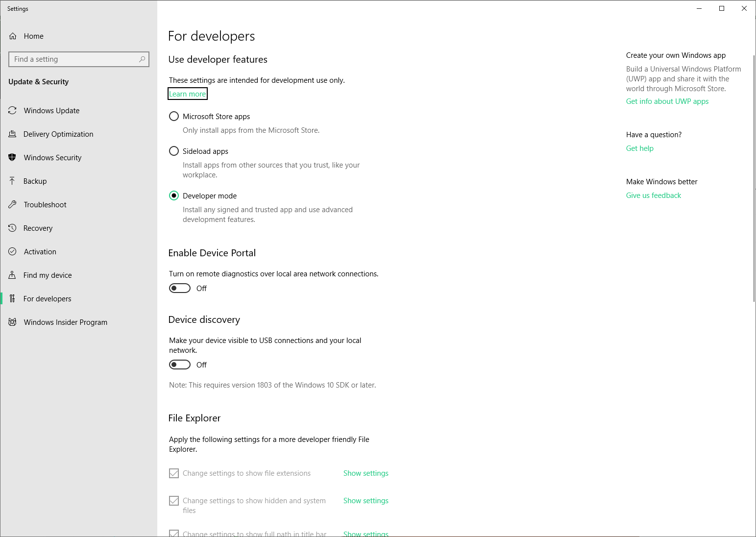
Task: Click the Find my device icon
Action: pos(13,275)
